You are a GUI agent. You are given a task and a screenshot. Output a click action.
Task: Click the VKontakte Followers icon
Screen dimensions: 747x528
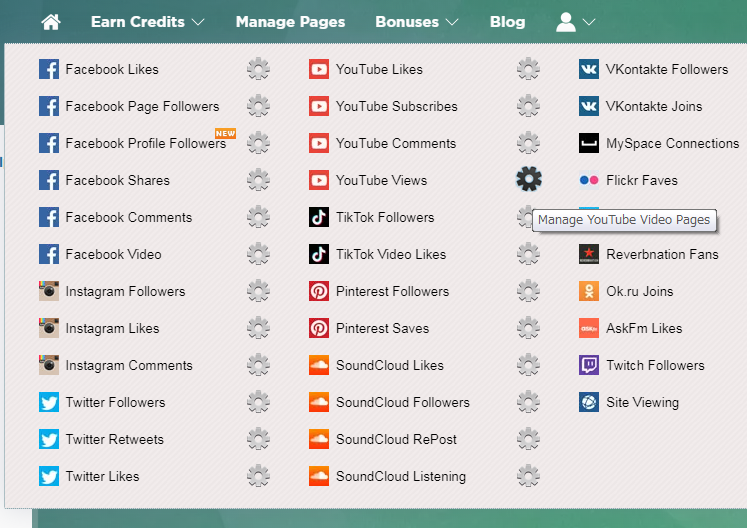coord(589,69)
